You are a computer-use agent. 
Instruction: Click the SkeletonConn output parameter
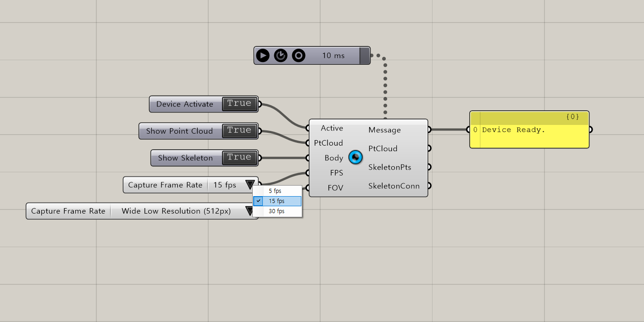(394, 186)
